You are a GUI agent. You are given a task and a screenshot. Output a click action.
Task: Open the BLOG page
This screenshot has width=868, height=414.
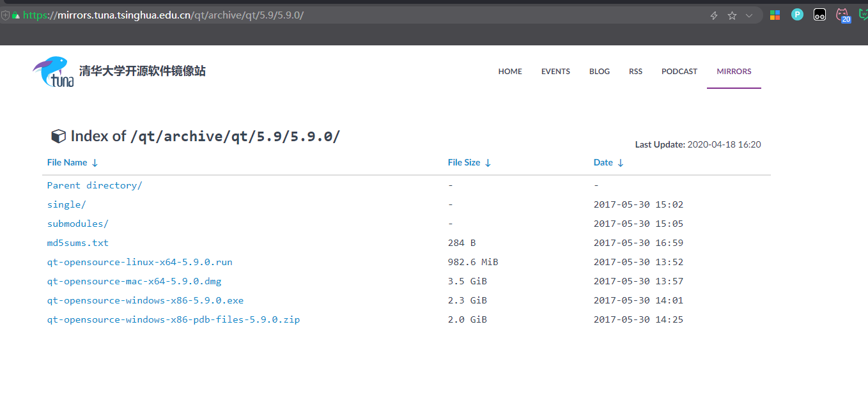600,72
